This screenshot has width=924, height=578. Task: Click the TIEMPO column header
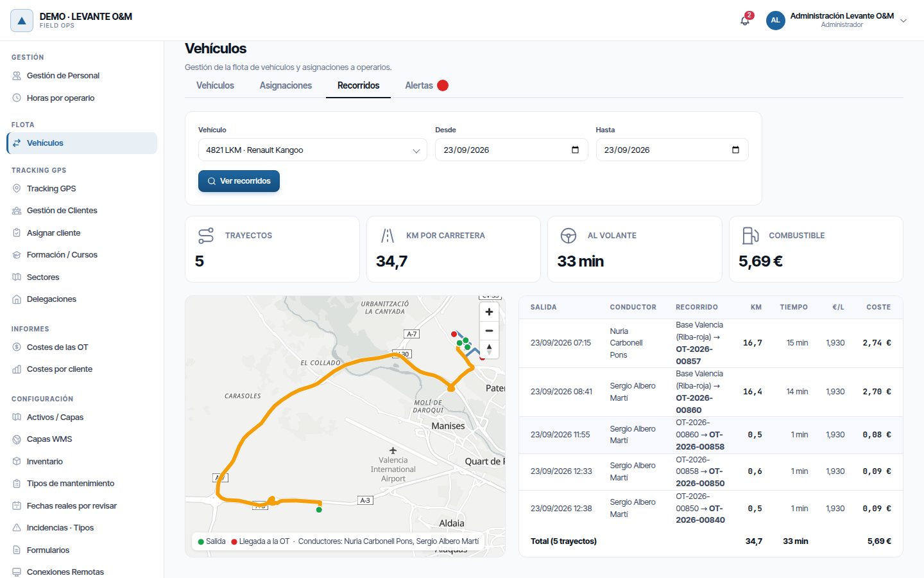point(794,308)
